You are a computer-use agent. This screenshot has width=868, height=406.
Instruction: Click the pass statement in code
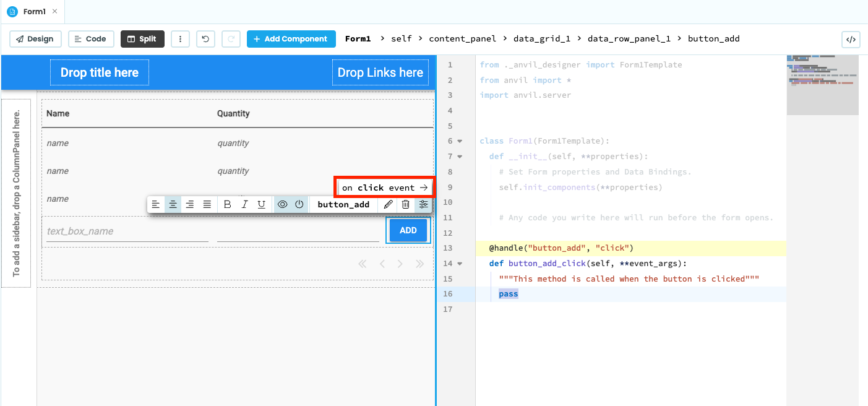coord(509,294)
